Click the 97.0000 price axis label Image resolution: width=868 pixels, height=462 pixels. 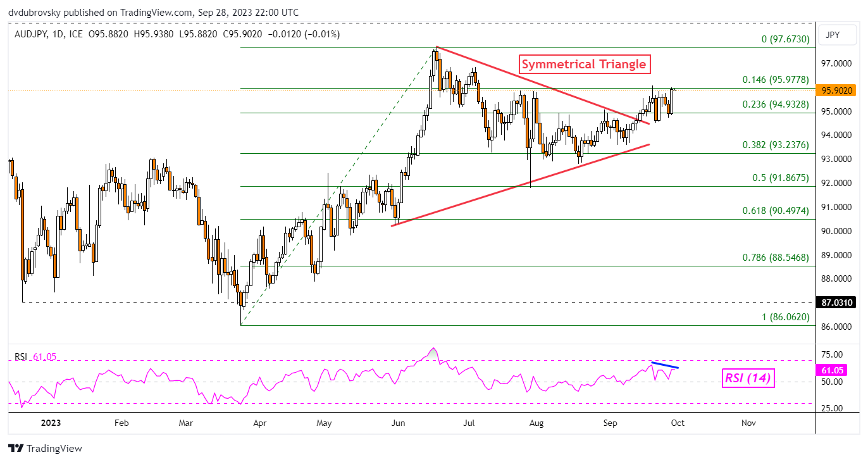pos(836,64)
